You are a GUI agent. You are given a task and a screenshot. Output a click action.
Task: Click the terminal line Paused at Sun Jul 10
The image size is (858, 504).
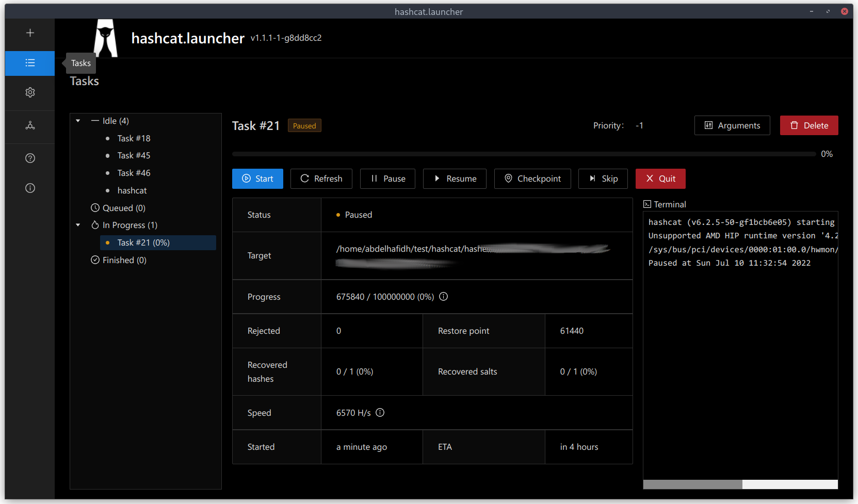(729, 263)
